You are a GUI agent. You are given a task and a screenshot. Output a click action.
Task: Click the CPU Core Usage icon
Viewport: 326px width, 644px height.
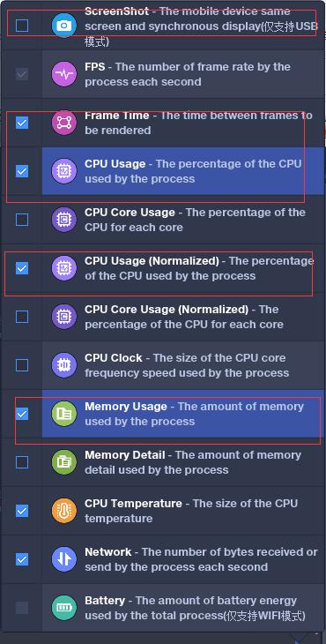[x=64, y=220]
